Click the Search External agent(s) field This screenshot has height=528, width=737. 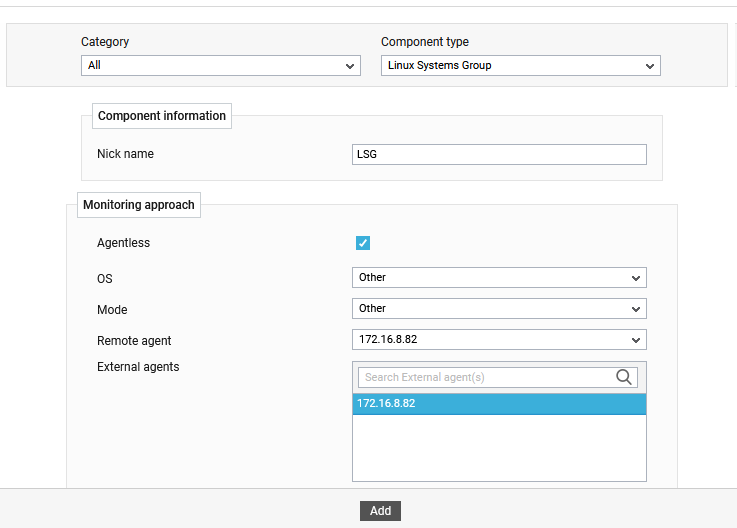498,377
